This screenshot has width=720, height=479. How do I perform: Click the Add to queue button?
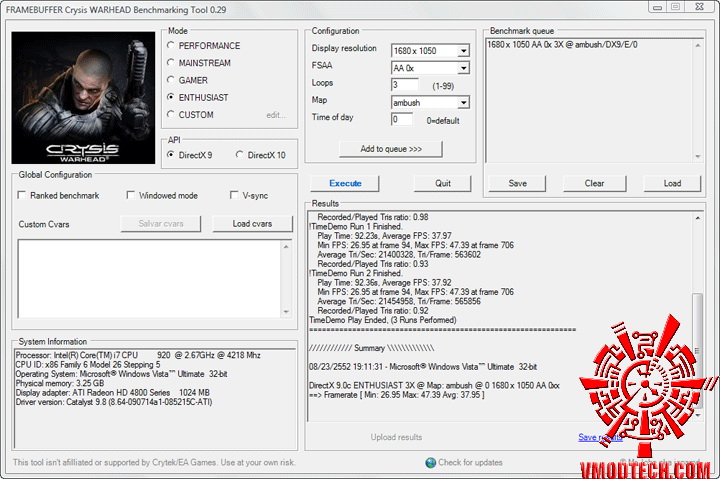[x=391, y=149]
